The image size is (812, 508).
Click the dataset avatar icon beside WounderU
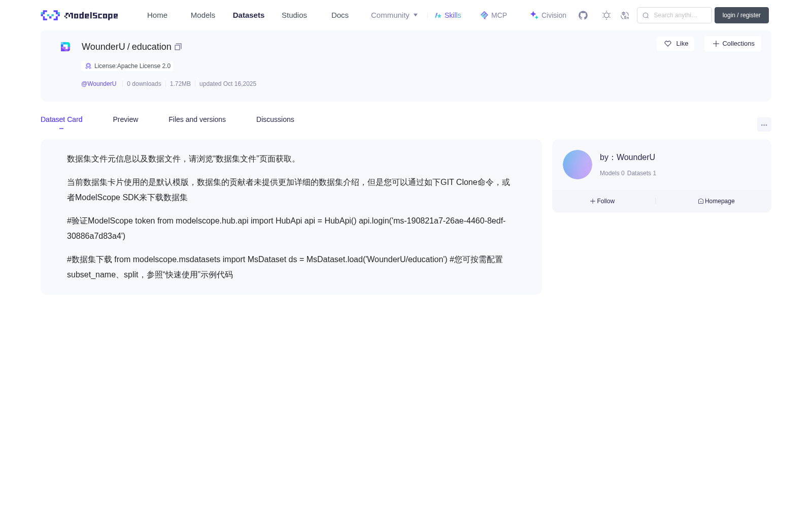[65, 47]
